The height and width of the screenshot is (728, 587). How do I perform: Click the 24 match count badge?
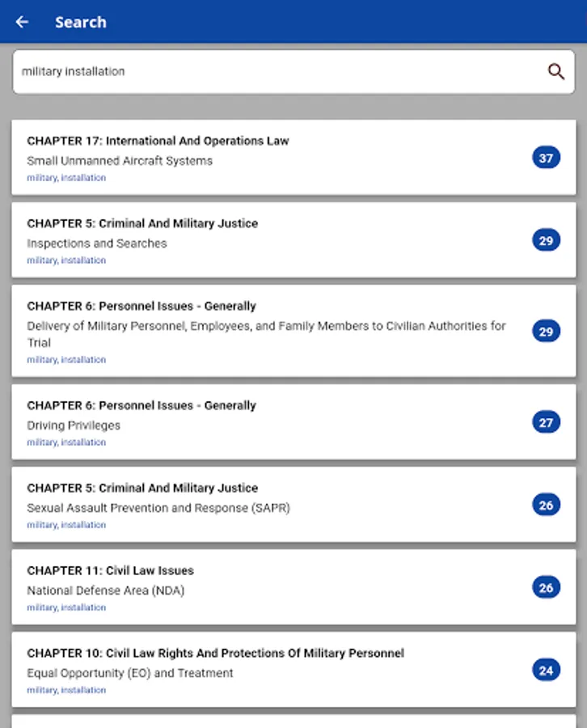click(x=546, y=670)
